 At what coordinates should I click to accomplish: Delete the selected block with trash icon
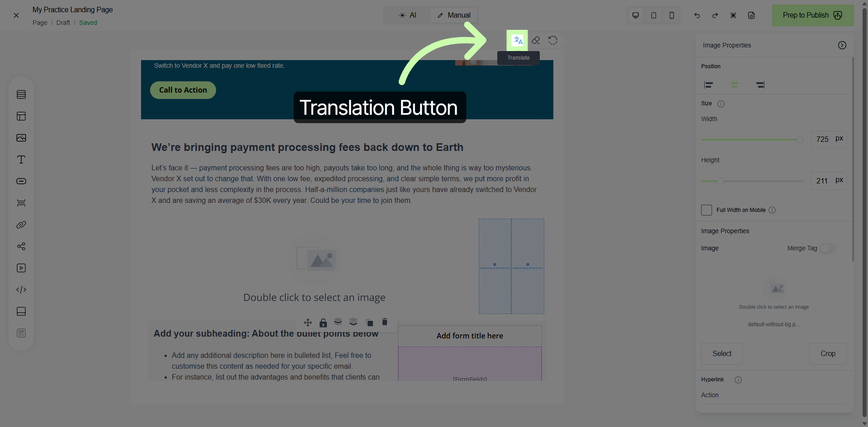385,322
